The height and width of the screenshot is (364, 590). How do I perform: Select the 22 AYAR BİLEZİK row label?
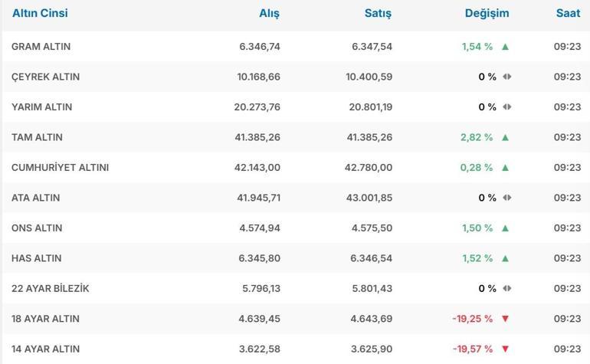click(x=50, y=289)
